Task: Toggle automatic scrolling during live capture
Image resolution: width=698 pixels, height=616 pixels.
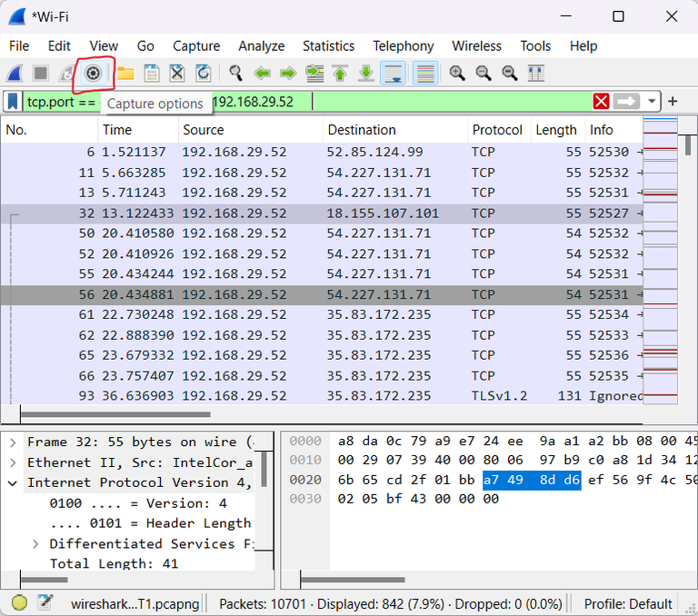Action: click(x=394, y=73)
